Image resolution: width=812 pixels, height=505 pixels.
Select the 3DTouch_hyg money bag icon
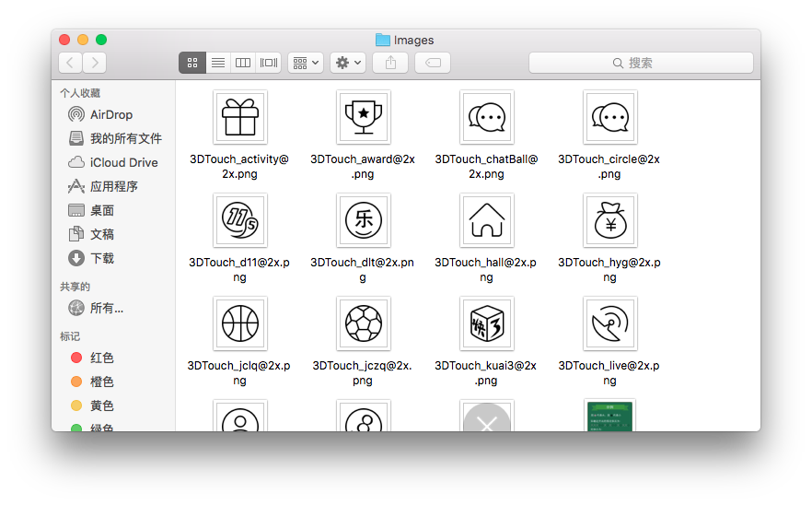click(x=609, y=220)
